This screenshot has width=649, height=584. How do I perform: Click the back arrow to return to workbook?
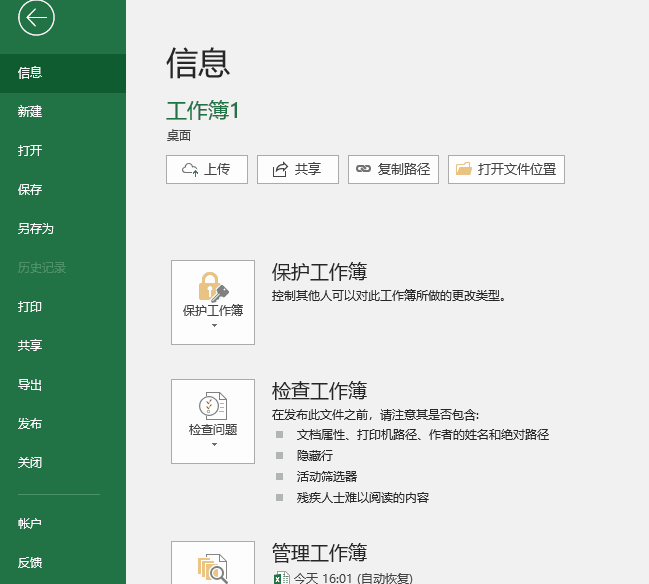(x=36, y=18)
